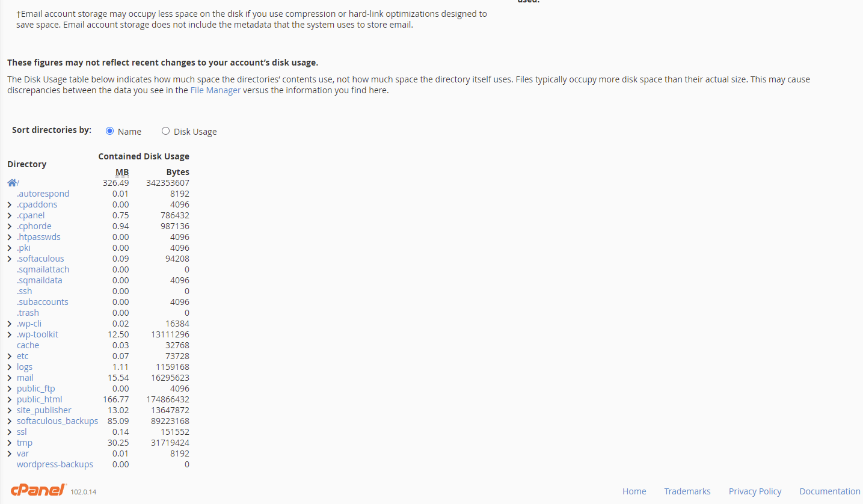Viewport: 863px width, 504px height.
Task: Expand the public_html directory chevron
Action: pos(10,399)
